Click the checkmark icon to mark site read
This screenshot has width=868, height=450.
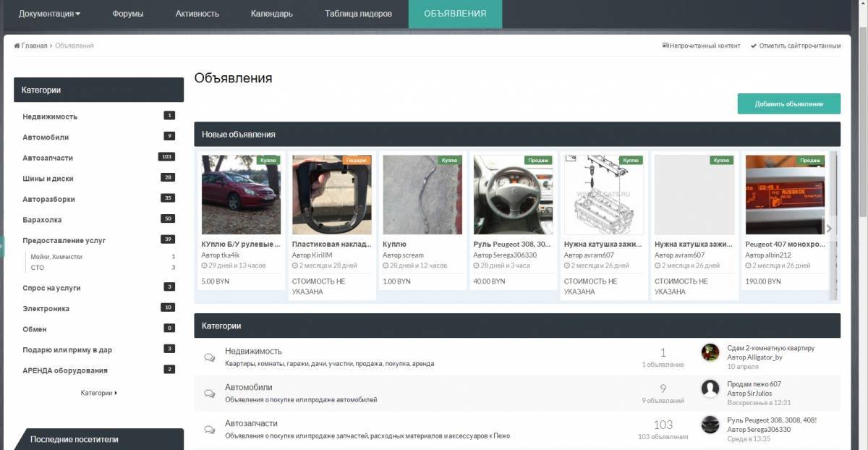[753, 46]
